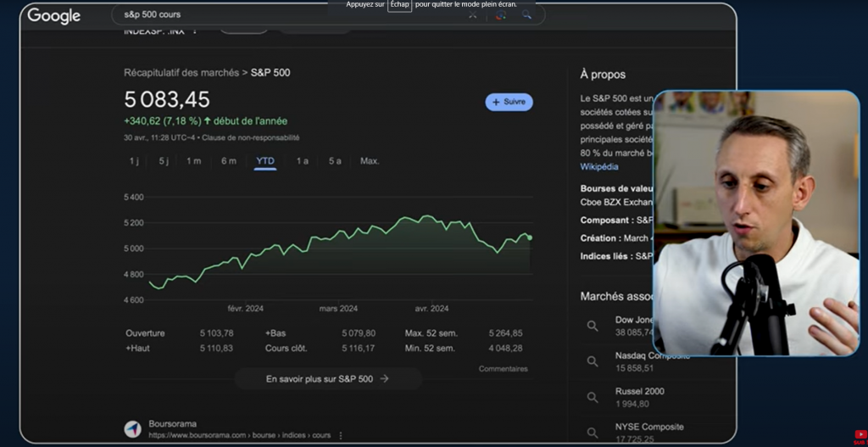Open the Boursorama result three-dot menu
This screenshot has width=868, height=447.
(x=341, y=435)
